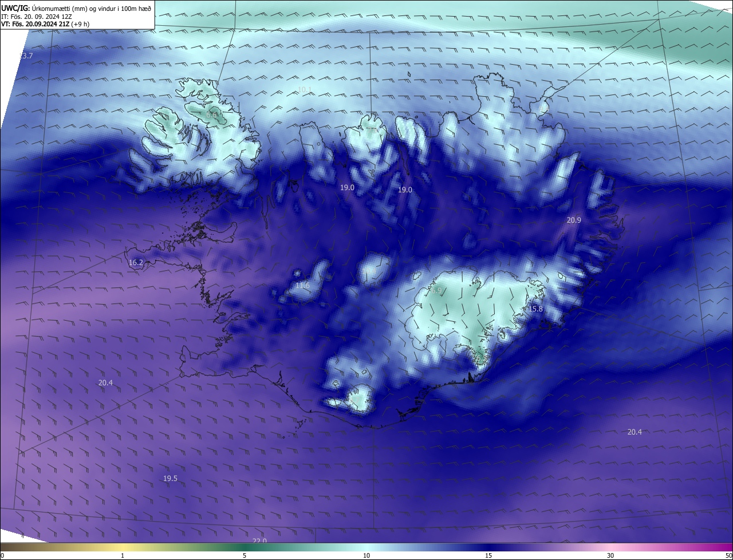Viewport: 733px width, 560px height.
Task: Click the 22.0 value label near the color bar
Action: click(x=259, y=541)
